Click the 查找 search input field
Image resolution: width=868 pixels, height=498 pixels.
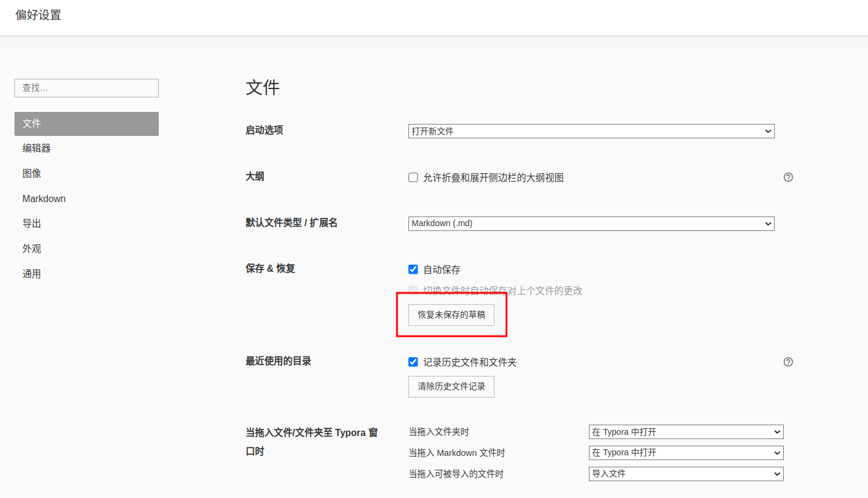pos(86,88)
